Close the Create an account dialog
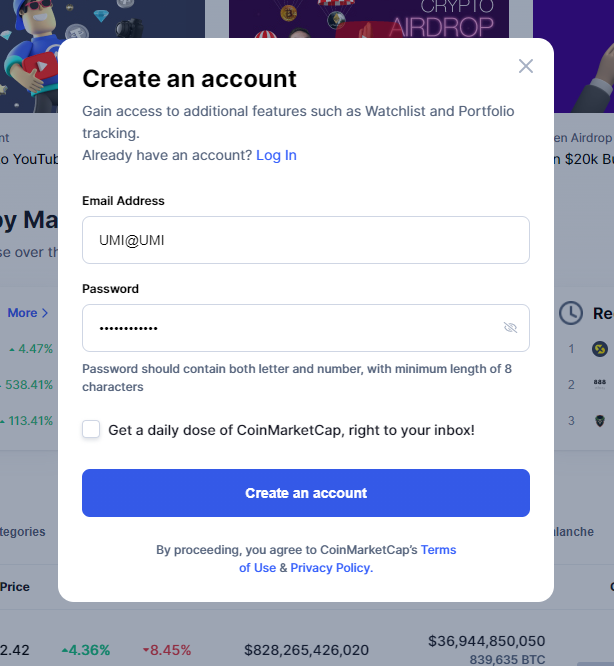Image resolution: width=614 pixels, height=666 pixels. click(526, 66)
